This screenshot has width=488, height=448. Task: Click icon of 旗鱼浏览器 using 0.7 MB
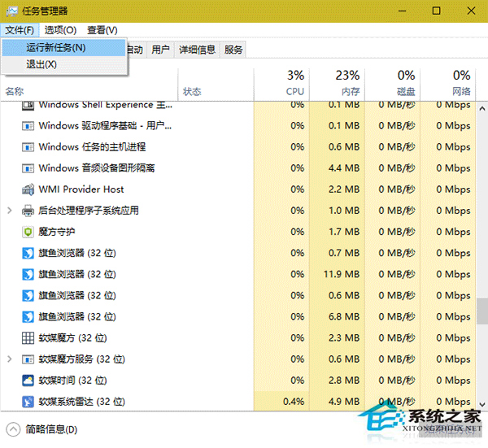click(28, 253)
